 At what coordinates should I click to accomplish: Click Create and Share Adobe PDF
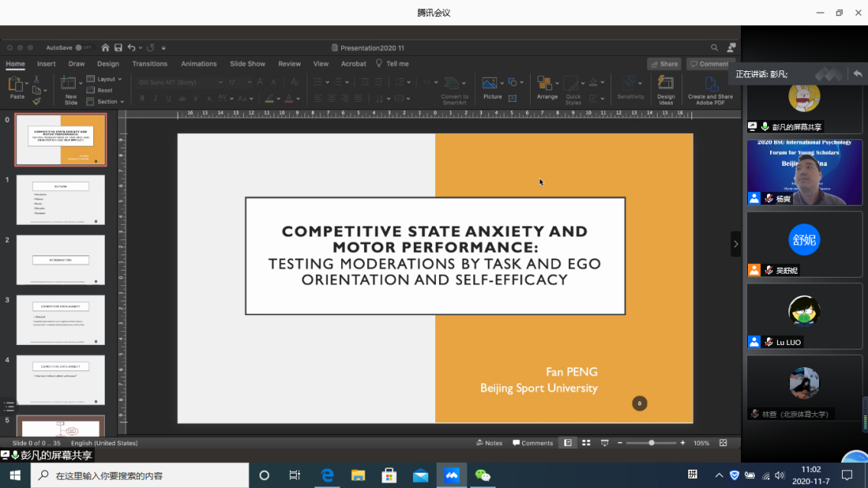coord(710,90)
